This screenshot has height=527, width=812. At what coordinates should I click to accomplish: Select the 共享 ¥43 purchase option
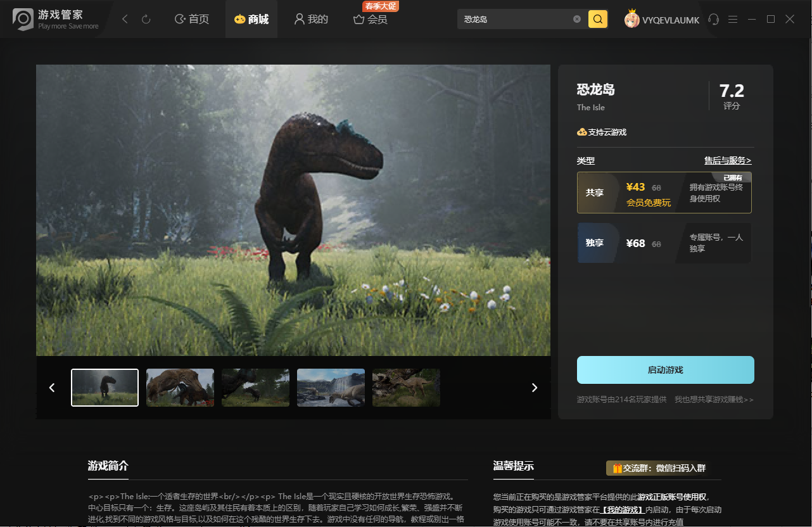pos(664,192)
